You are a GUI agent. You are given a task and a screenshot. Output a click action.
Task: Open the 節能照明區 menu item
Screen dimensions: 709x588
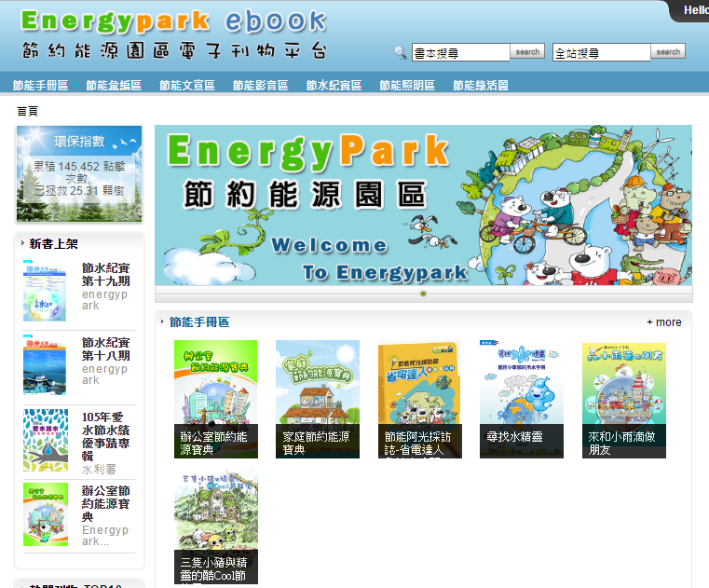coord(407,86)
